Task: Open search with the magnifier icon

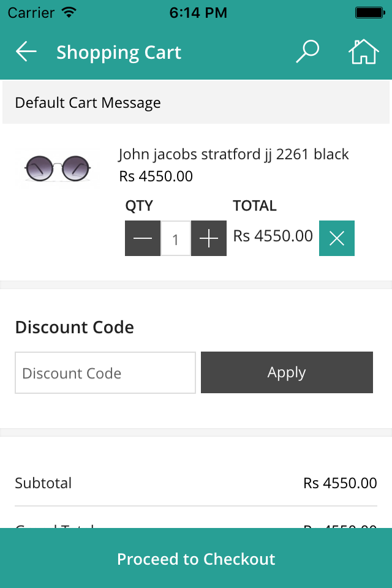Action: click(307, 52)
